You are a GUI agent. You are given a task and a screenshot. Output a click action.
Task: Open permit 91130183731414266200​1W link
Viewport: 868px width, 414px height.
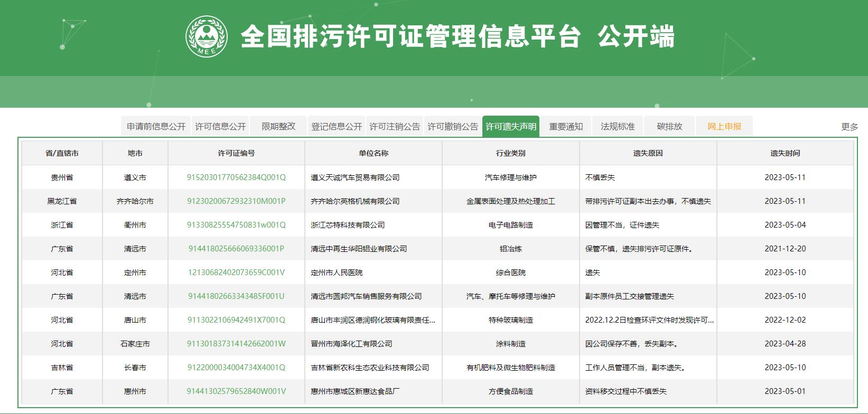pos(236,344)
